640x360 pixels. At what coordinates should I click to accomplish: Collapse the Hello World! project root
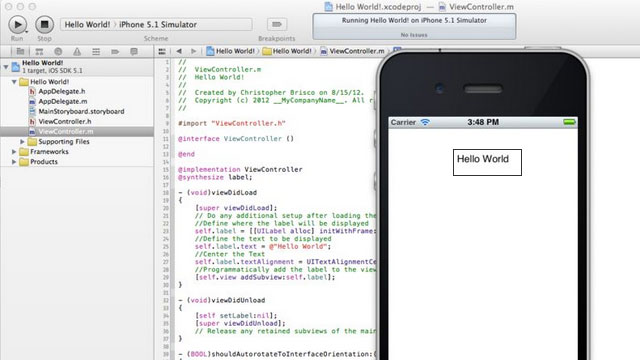[6, 67]
